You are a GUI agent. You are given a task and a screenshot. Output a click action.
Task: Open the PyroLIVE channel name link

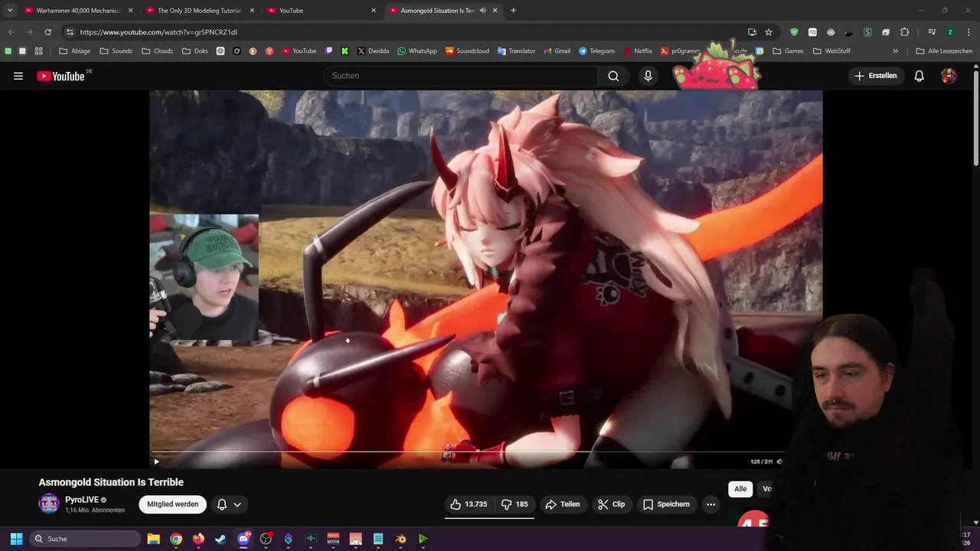tap(82, 500)
